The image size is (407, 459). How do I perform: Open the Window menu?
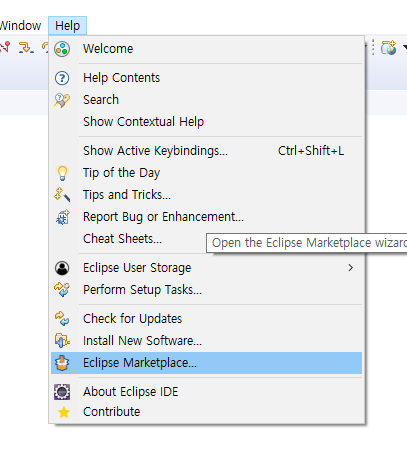[x=20, y=26]
